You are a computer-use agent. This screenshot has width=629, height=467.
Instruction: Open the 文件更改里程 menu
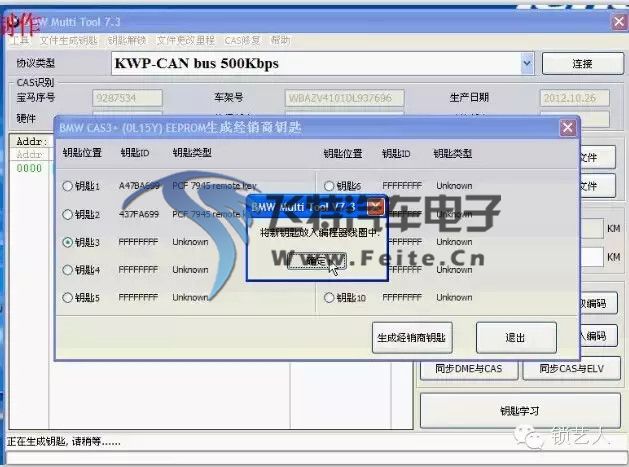pyautogui.click(x=185, y=41)
